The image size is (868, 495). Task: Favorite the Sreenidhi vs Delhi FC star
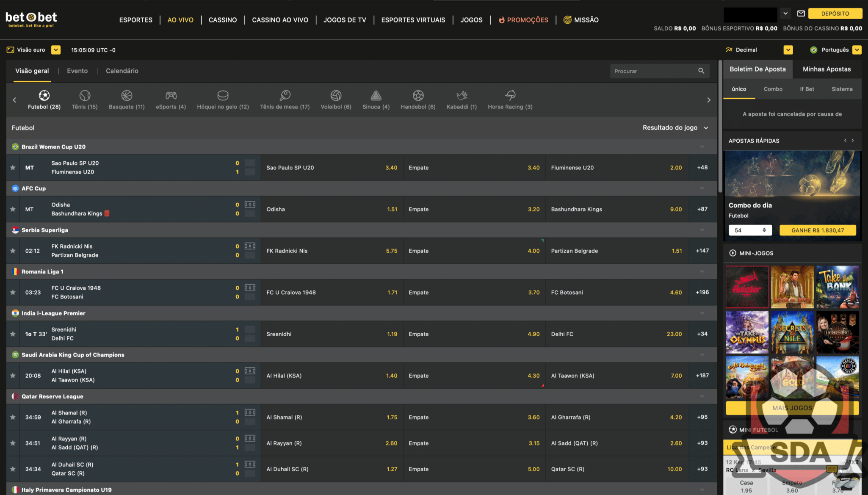click(x=13, y=334)
